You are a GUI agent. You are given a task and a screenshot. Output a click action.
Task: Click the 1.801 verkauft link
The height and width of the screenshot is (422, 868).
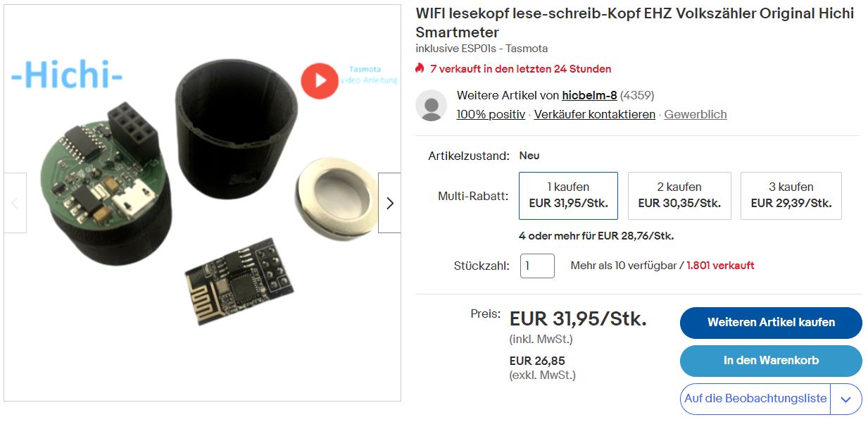[x=720, y=266]
